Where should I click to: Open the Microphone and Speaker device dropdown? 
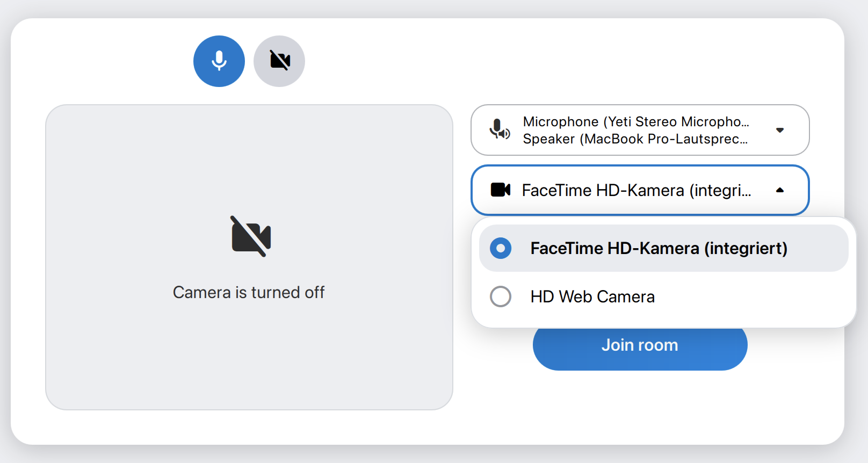point(639,130)
